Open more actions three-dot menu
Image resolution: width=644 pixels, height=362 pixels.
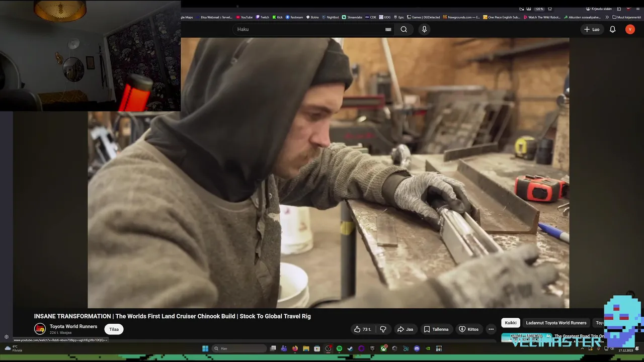point(491,329)
